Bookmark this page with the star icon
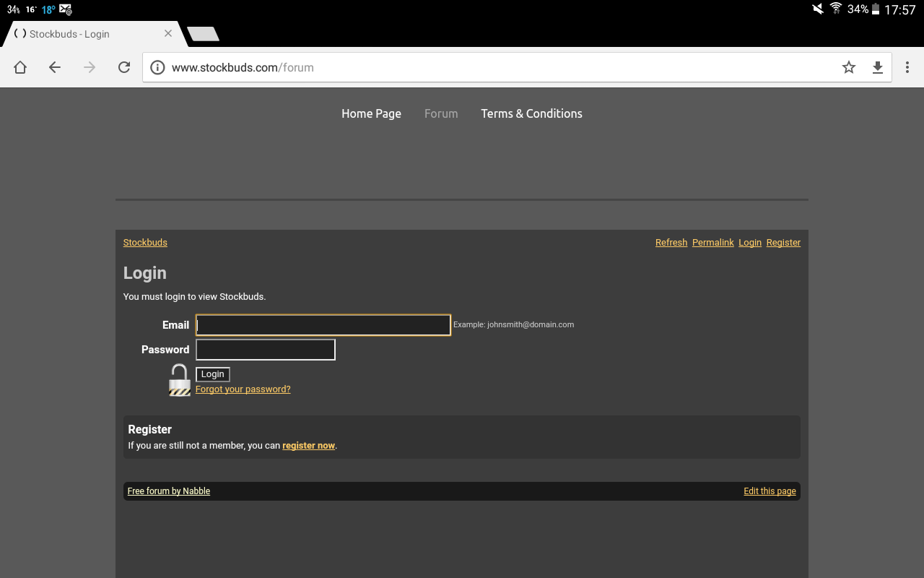This screenshot has width=924, height=578. click(849, 67)
